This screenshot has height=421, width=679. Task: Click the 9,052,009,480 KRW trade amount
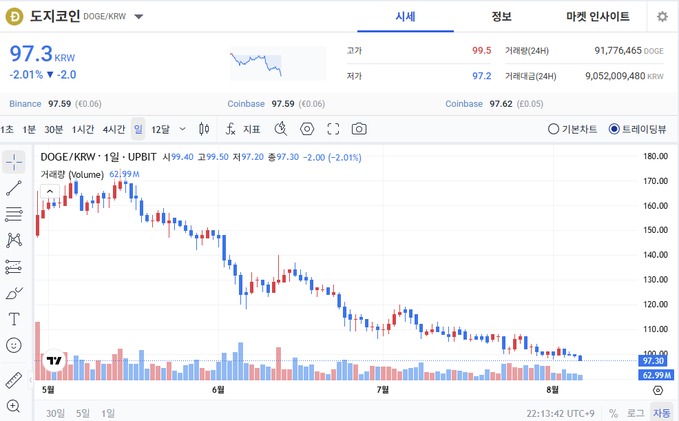pyautogui.click(x=624, y=76)
